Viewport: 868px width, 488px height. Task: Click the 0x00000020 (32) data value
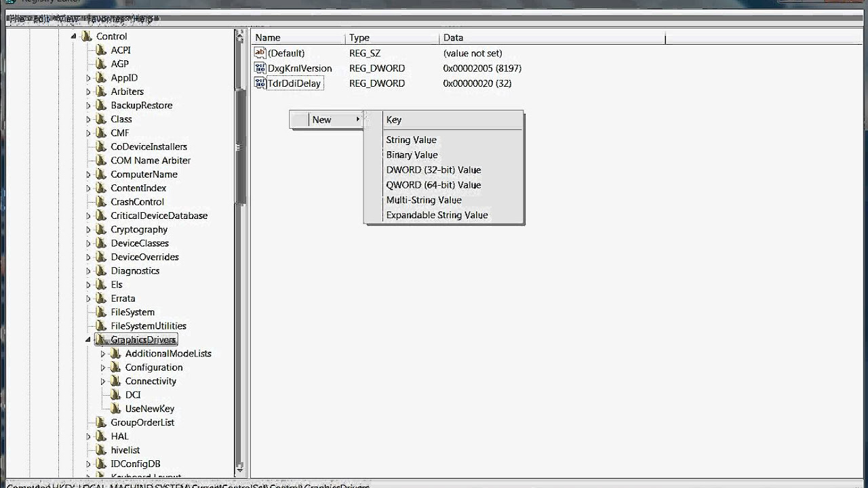tap(477, 83)
